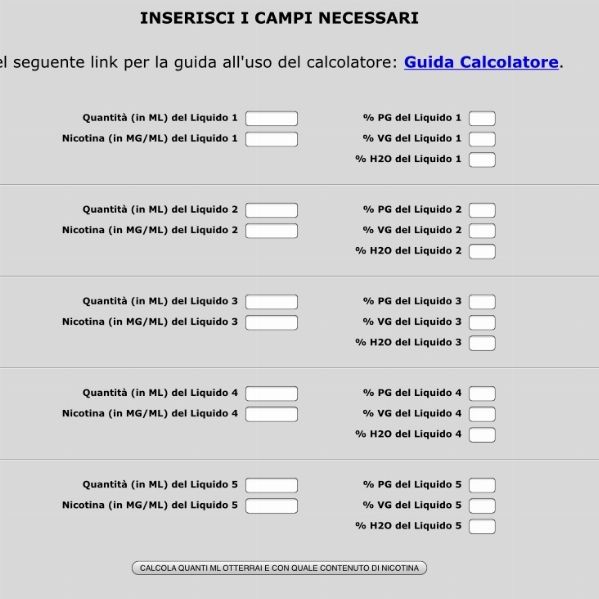This screenshot has width=599, height=599.
Task: Click the % H2O del Liquido 5 box
Action: pos(482,526)
